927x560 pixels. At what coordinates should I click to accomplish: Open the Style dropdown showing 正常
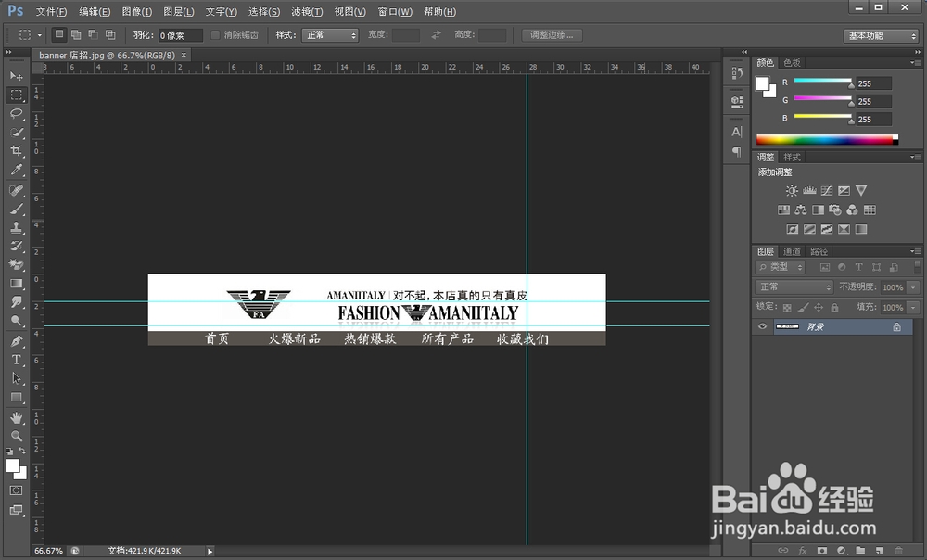330,35
